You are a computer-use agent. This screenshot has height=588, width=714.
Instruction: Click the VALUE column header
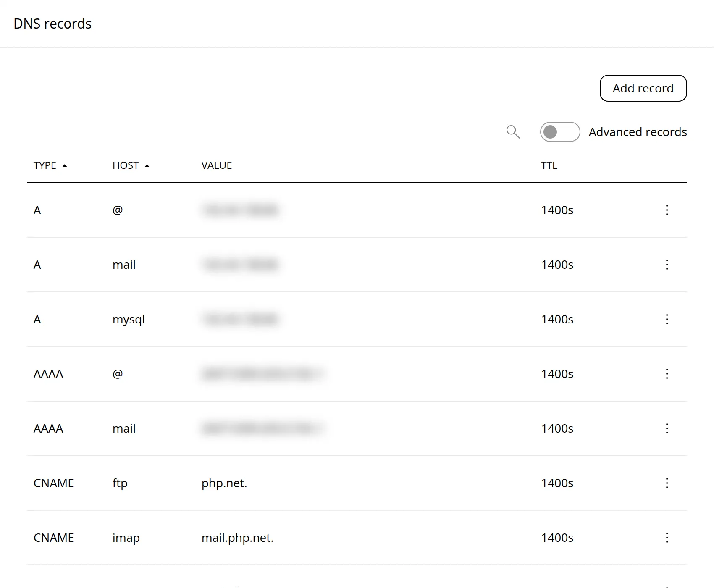pyautogui.click(x=217, y=165)
